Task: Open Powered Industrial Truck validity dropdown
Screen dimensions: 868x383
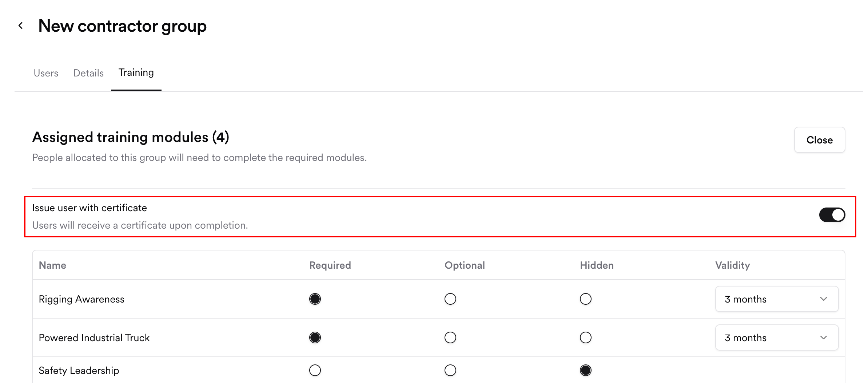Action: [776, 337]
